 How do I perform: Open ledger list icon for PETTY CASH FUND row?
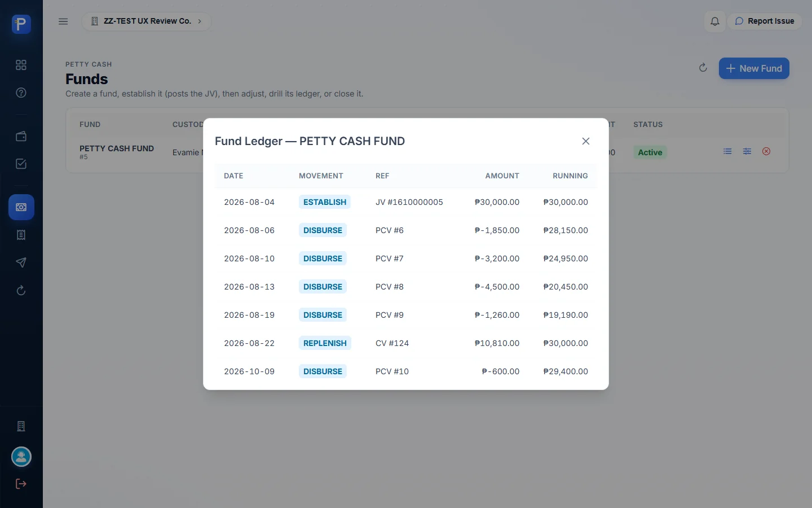click(x=727, y=151)
